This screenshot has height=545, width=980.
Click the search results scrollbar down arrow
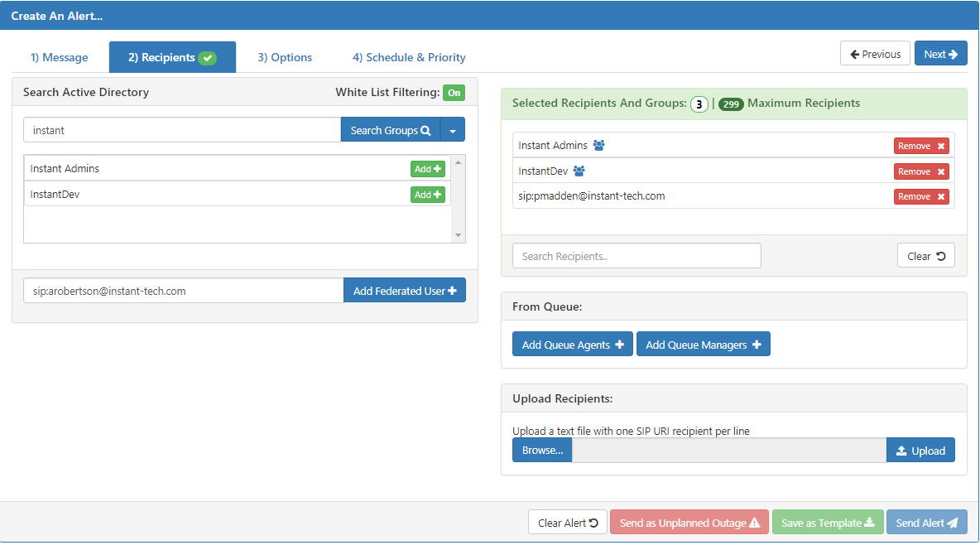[458, 235]
